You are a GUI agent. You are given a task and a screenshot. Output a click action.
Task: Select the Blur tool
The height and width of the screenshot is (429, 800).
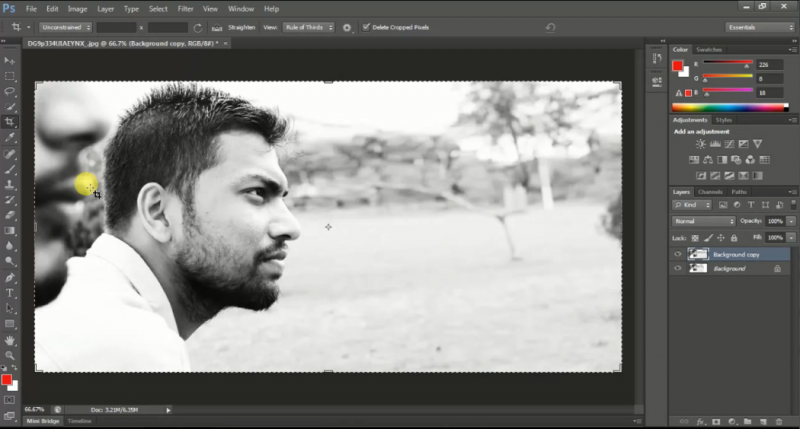10,246
